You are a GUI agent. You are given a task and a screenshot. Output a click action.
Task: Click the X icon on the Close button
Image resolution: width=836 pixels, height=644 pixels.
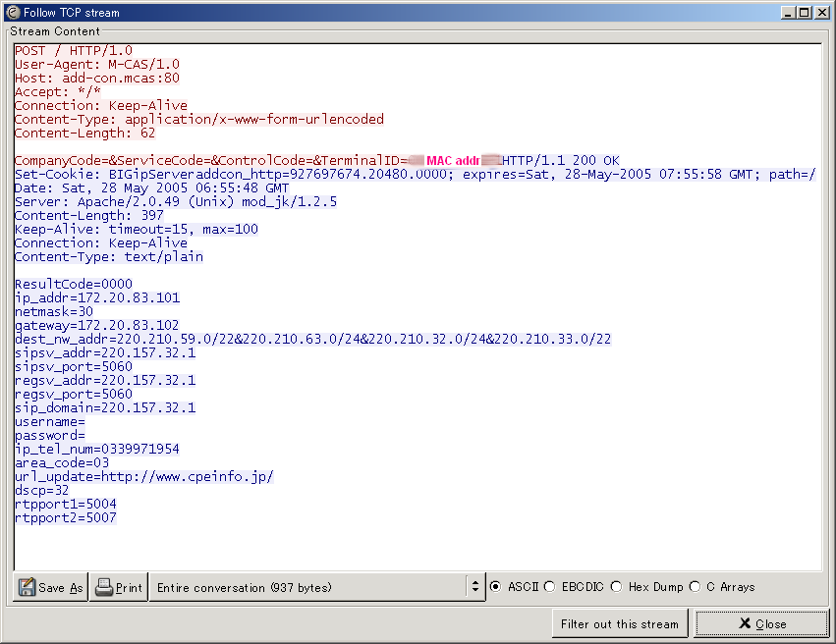747,623
